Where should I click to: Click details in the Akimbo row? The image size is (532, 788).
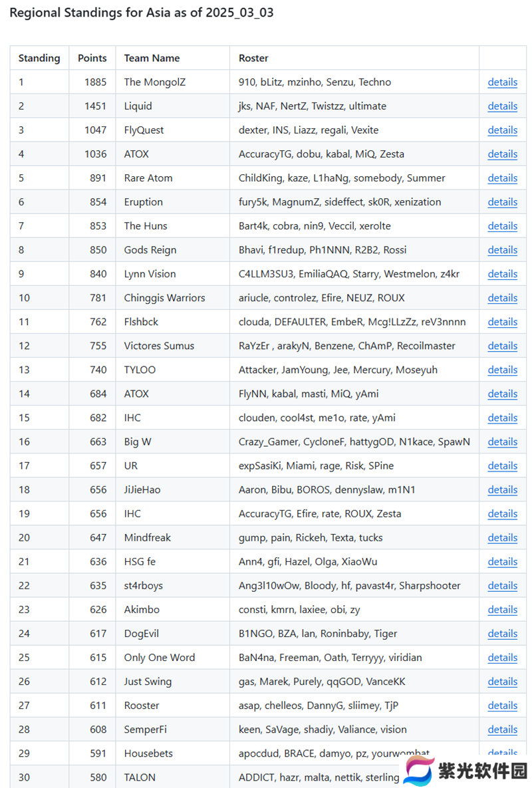502,610
